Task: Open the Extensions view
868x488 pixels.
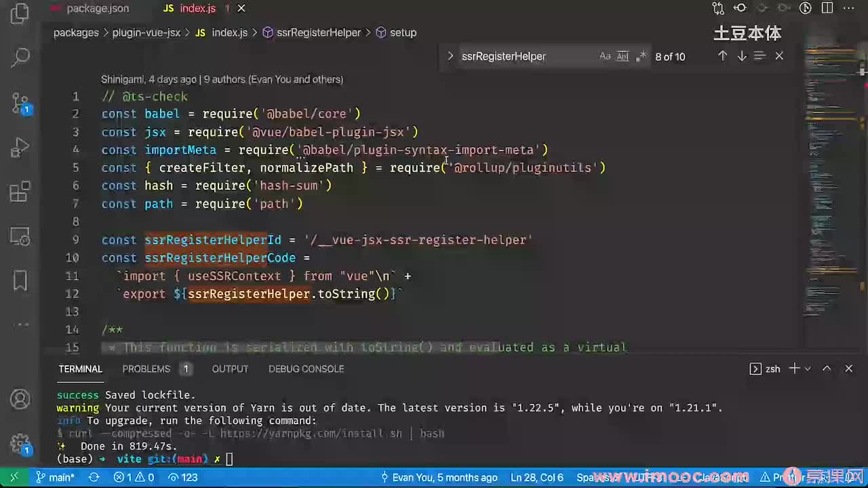Action: 20,192
